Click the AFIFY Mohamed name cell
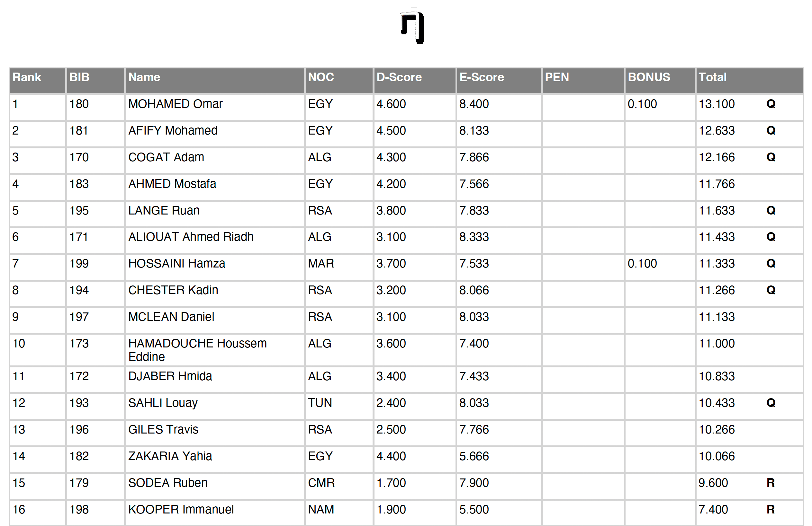The width and height of the screenshot is (812, 526). (x=173, y=131)
